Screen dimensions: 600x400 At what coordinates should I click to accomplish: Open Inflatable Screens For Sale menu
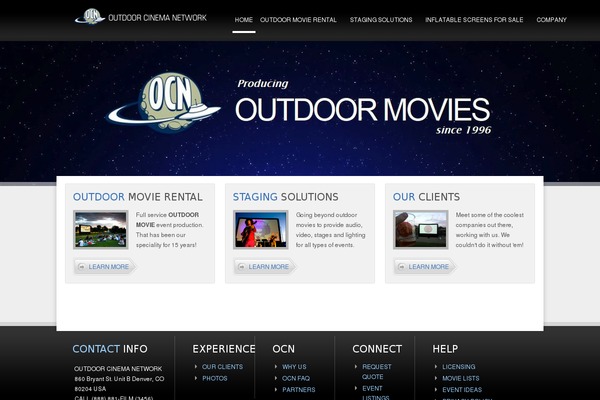[474, 20]
